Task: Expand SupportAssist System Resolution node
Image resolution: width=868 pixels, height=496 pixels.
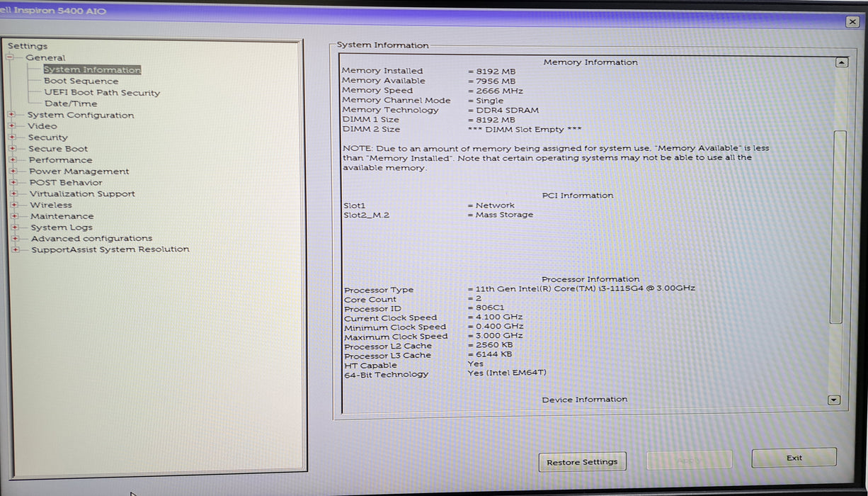Action: click(16, 249)
